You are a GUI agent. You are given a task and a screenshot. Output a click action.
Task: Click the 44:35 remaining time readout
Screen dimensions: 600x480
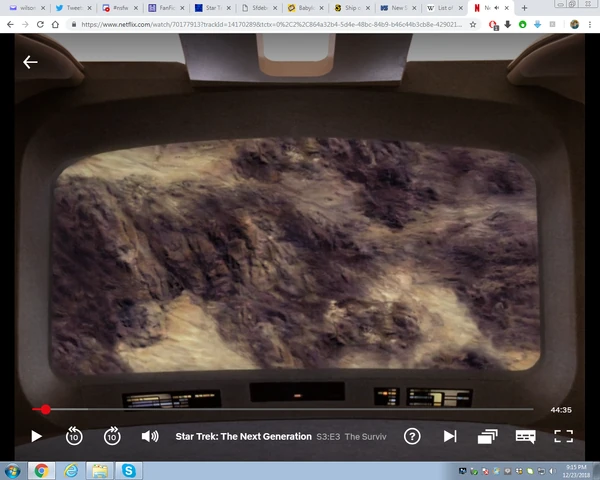[x=561, y=410]
